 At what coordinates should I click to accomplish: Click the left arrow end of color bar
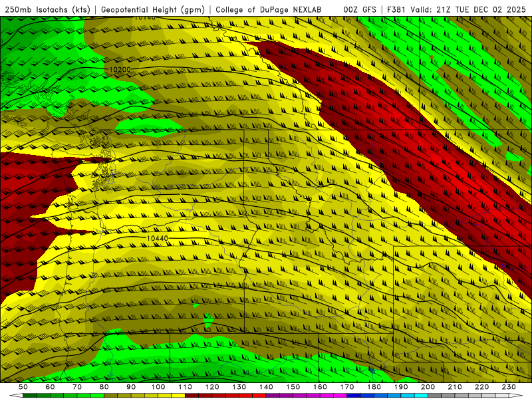pyautogui.click(x=16, y=395)
